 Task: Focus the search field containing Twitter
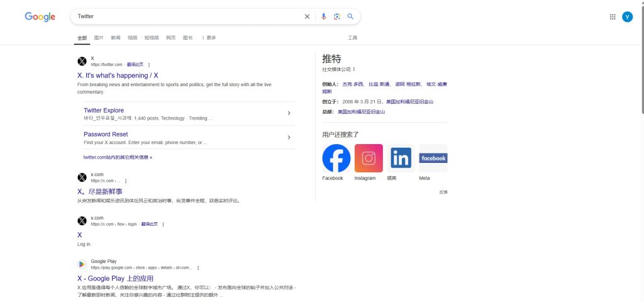(189, 16)
